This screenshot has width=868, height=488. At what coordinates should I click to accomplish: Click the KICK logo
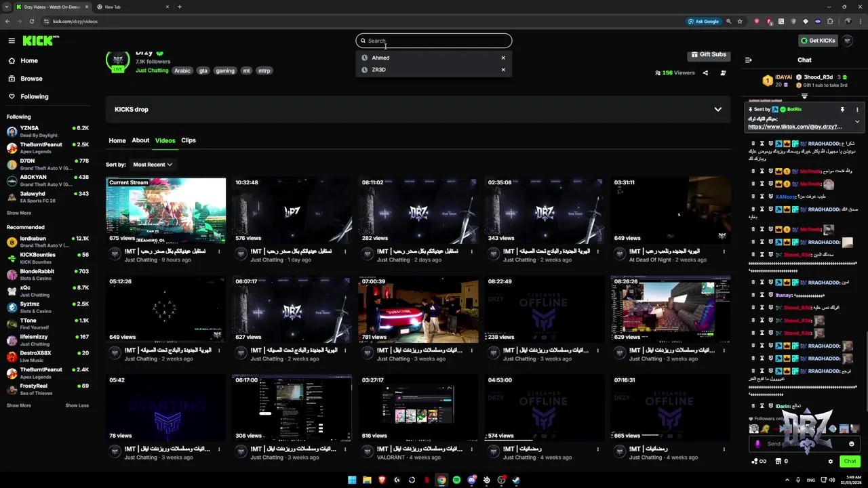tap(40, 41)
